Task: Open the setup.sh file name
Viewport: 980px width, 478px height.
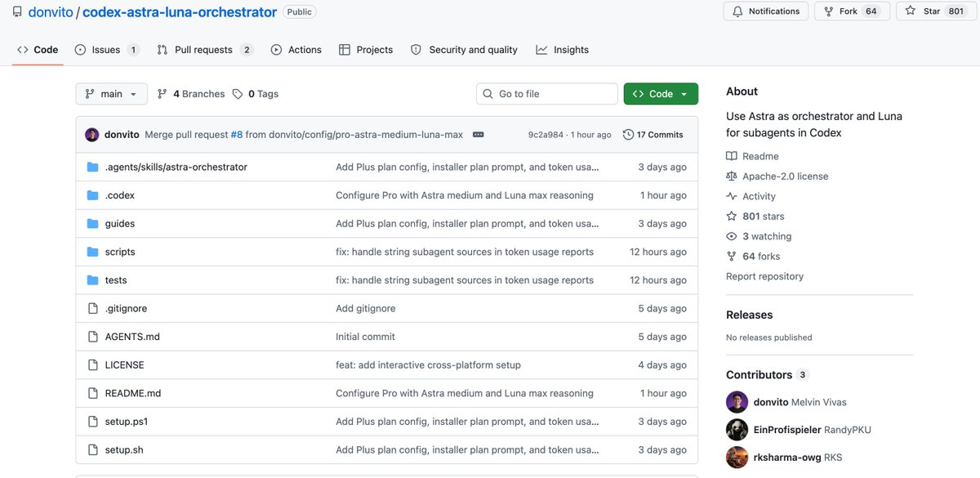Action: click(124, 449)
